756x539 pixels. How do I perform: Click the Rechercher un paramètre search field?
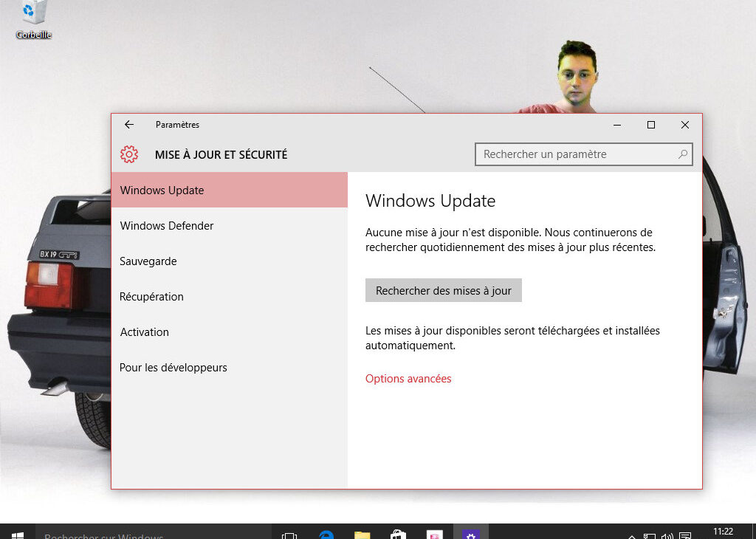576,154
